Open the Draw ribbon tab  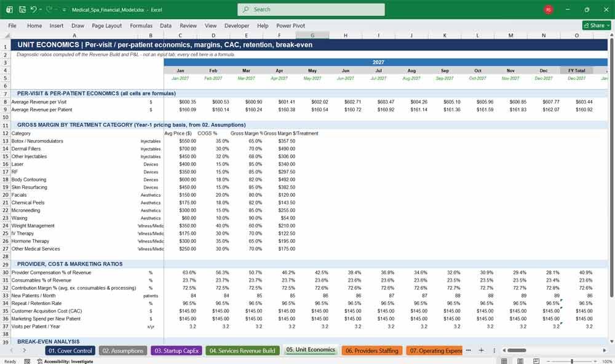(77, 25)
